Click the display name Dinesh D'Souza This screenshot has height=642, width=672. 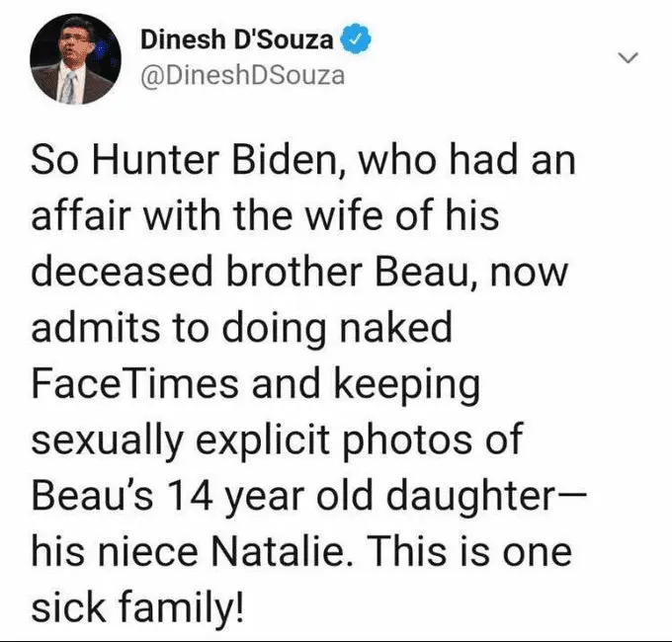(x=235, y=40)
